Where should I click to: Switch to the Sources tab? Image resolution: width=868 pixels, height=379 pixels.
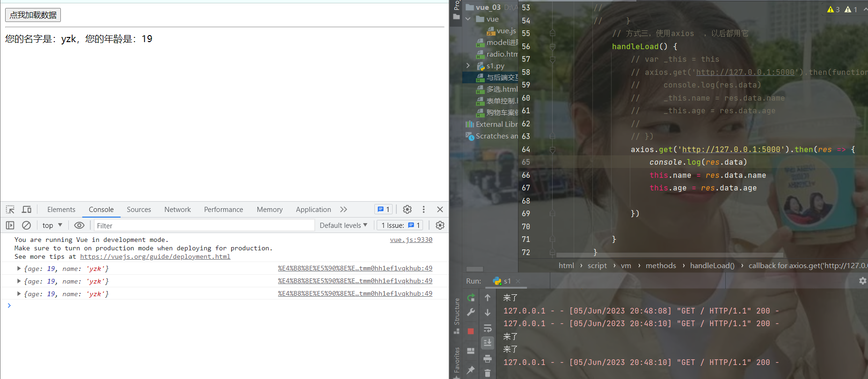139,210
